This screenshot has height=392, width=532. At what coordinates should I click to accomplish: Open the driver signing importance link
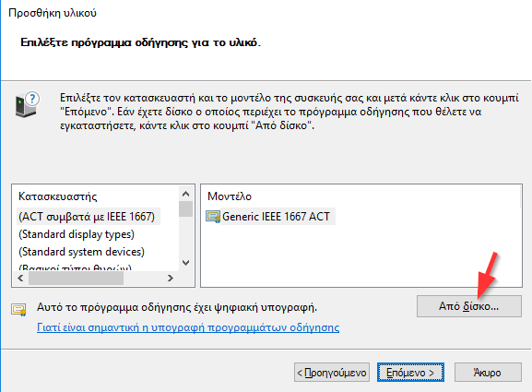[188, 327]
